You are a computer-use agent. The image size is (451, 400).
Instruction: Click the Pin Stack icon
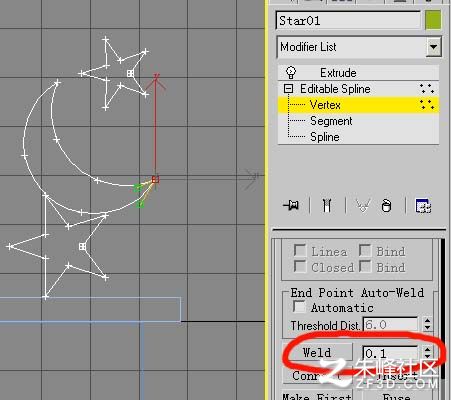(291, 205)
